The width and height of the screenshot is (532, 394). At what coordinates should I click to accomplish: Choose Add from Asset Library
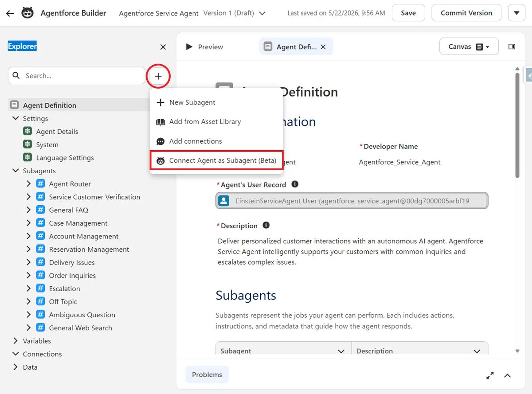tap(216, 121)
